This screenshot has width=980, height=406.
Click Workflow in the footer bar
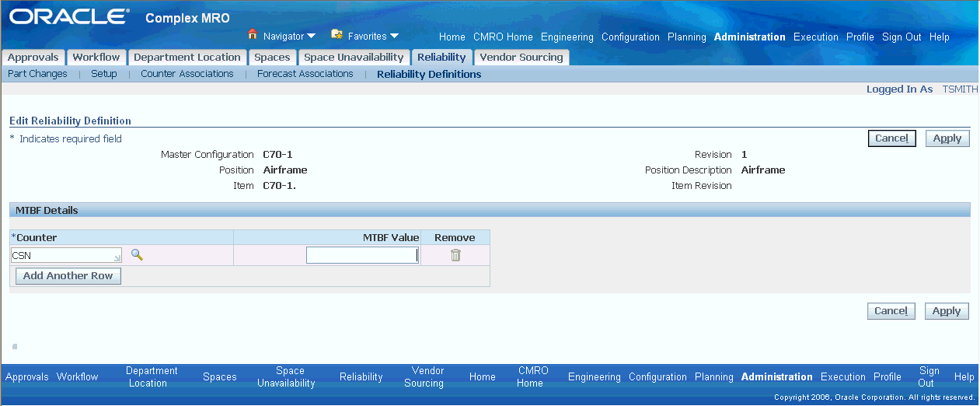78,376
